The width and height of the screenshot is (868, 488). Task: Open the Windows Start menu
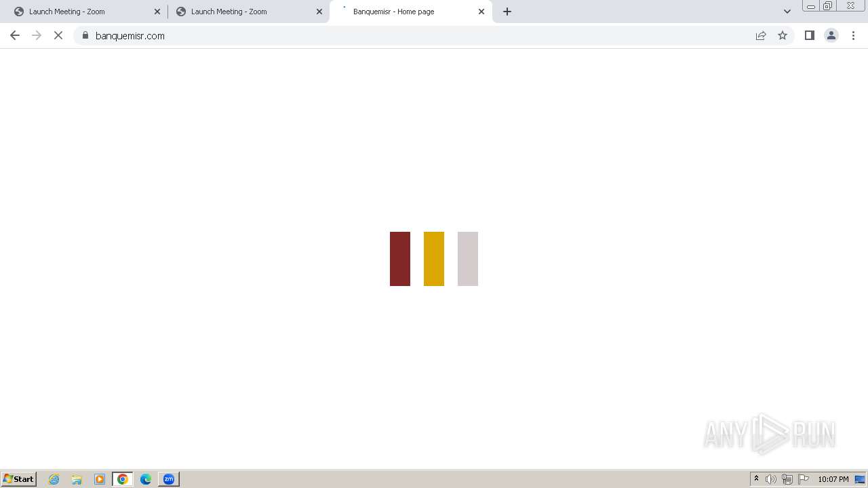19,479
